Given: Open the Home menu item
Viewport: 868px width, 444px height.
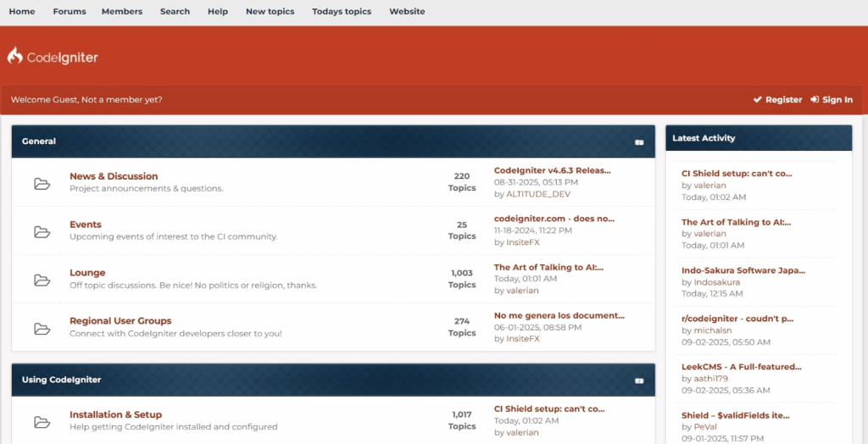Looking at the screenshot, I should click(x=22, y=11).
